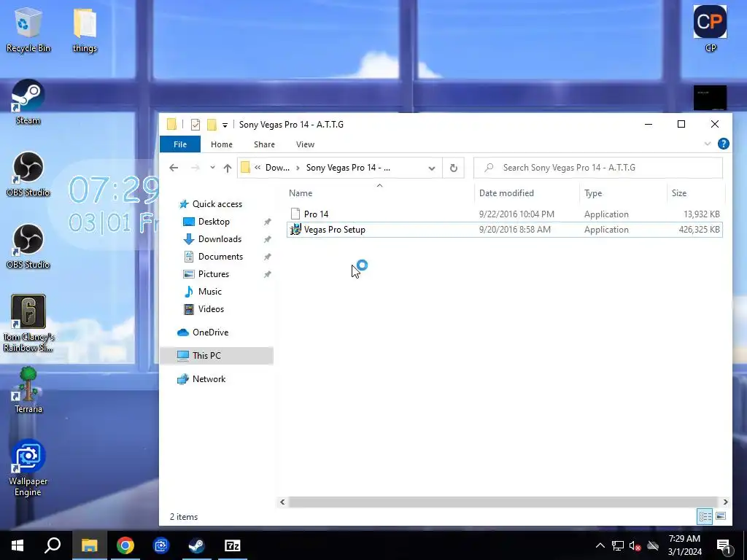Open taskbar Search magnifier
This screenshot has height=560, width=747.
(x=53, y=545)
